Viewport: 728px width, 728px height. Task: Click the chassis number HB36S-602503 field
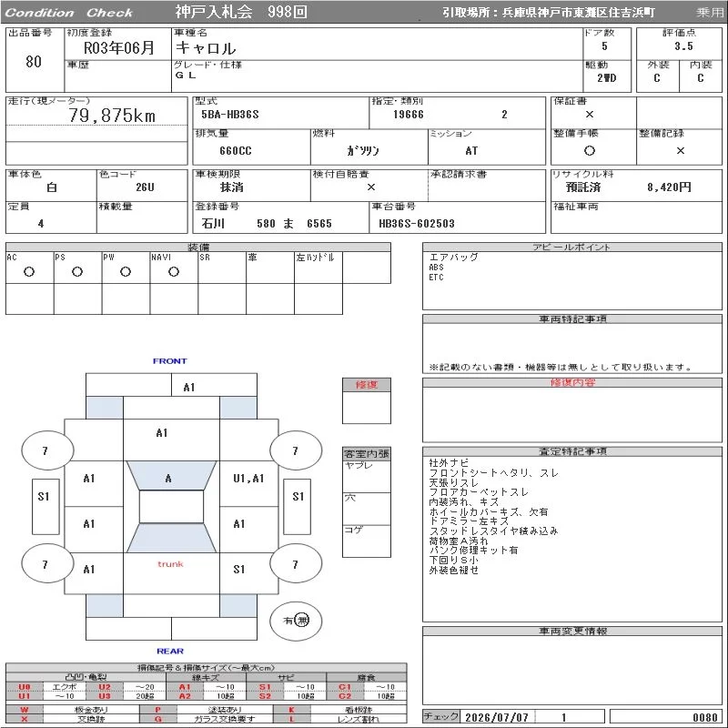(458, 224)
